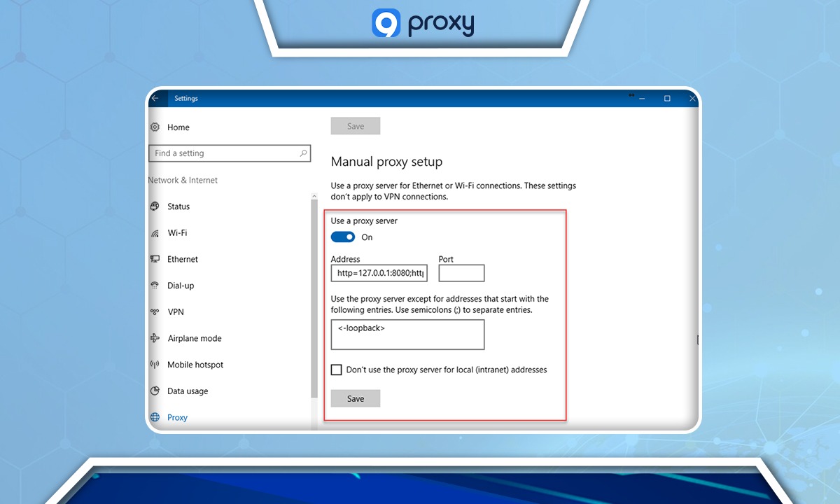Select the Proxy globe icon
This screenshot has width=840, height=504.
(x=155, y=417)
